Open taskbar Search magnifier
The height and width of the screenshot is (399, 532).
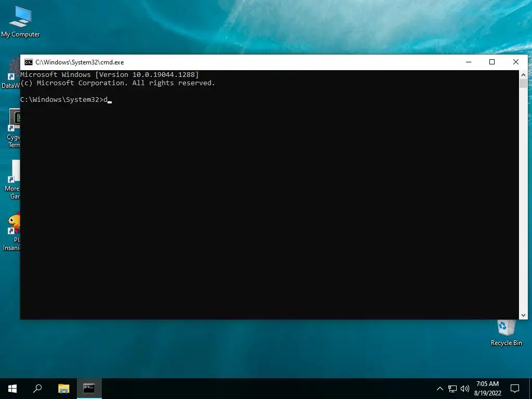37,389
